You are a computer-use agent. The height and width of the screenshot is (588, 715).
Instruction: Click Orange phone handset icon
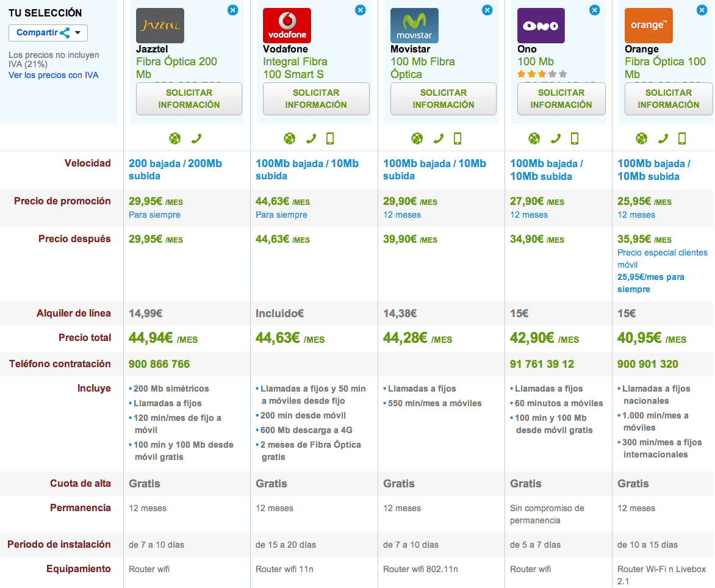coord(663,138)
